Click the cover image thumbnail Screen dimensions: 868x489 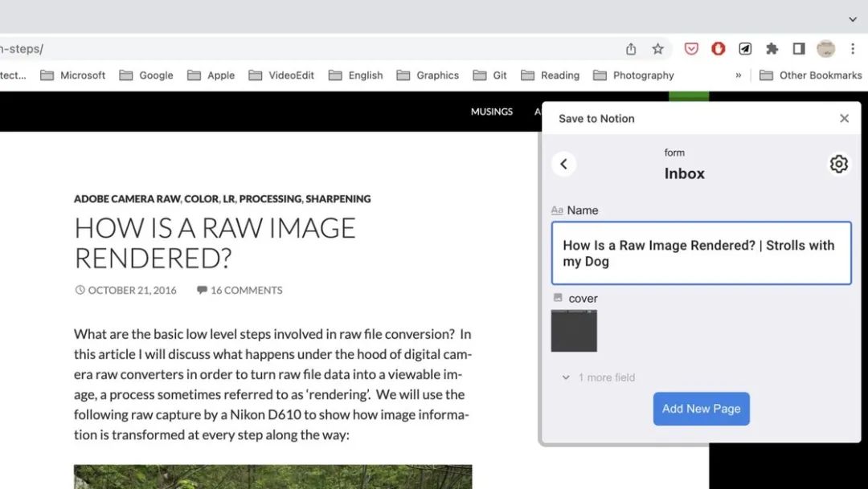[x=574, y=331]
